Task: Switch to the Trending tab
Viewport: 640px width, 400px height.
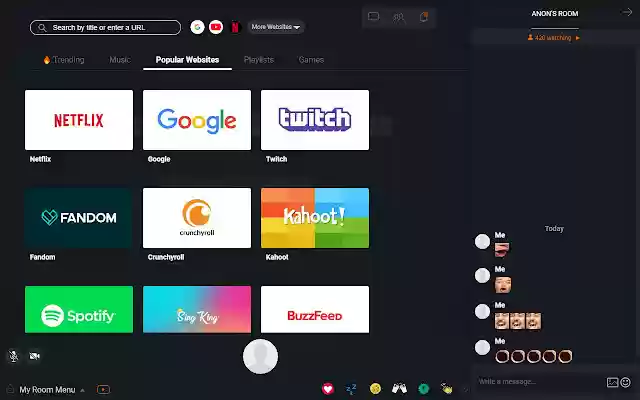Action: pos(64,60)
